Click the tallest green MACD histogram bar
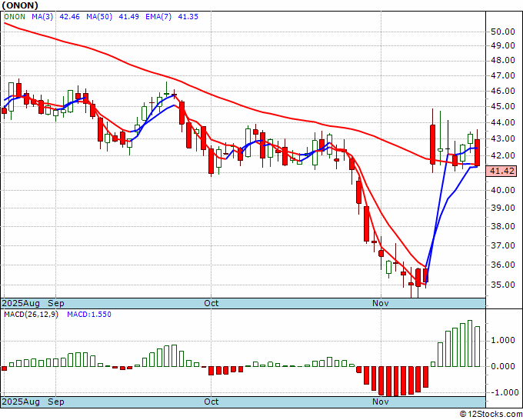Viewport: 523px width, 420px height. coord(470,343)
